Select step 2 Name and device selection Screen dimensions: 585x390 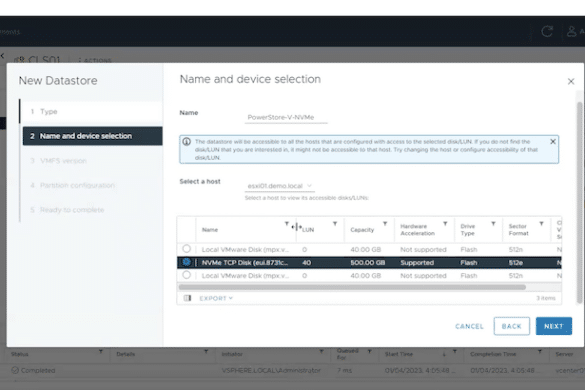coord(92,136)
